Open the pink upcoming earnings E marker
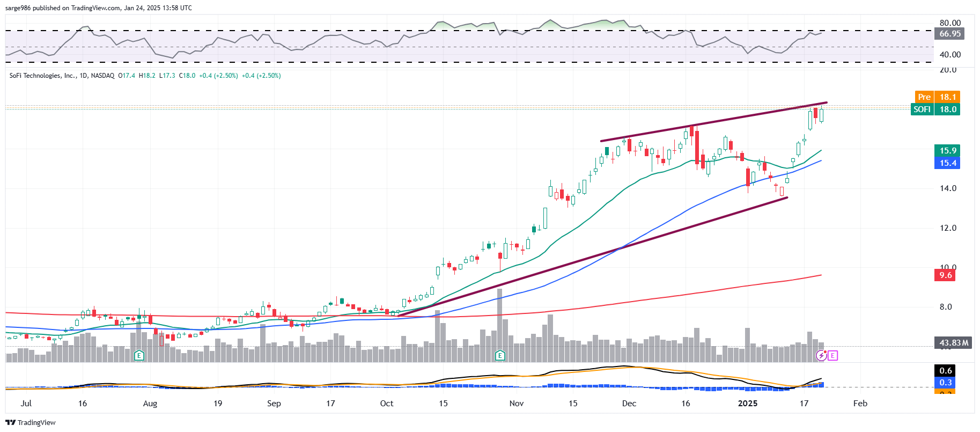 pyautogui.click(x=832, y=355)
